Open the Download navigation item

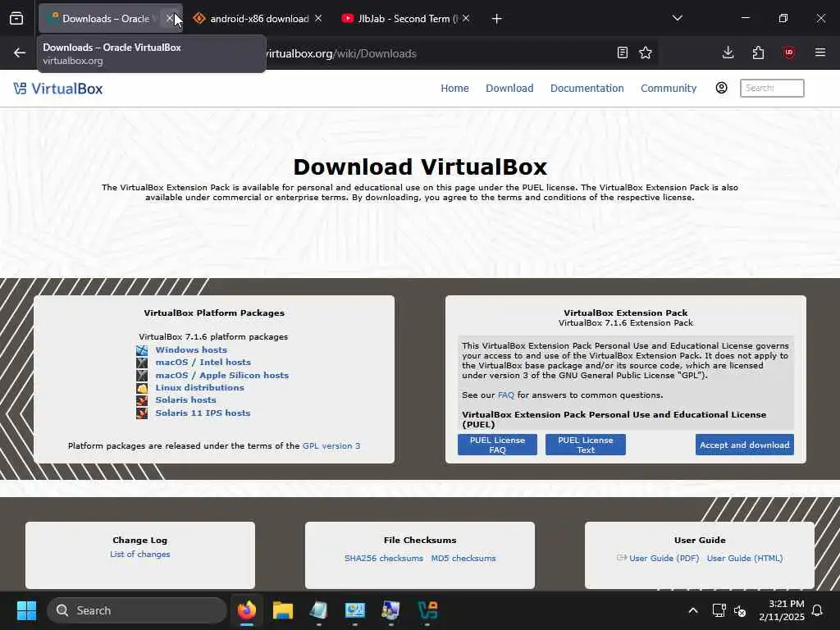[x=509, y=88]
